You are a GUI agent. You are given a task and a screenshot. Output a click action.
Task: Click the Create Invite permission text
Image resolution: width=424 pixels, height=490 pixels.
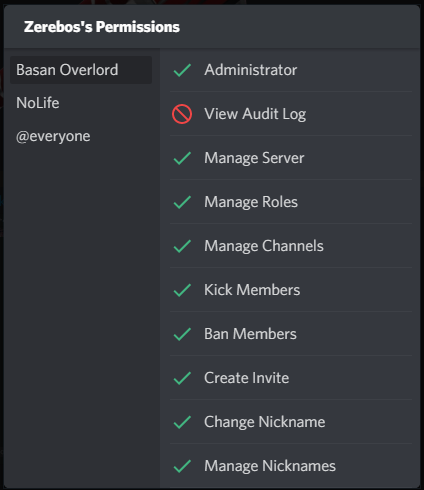[x=247, y=378]
